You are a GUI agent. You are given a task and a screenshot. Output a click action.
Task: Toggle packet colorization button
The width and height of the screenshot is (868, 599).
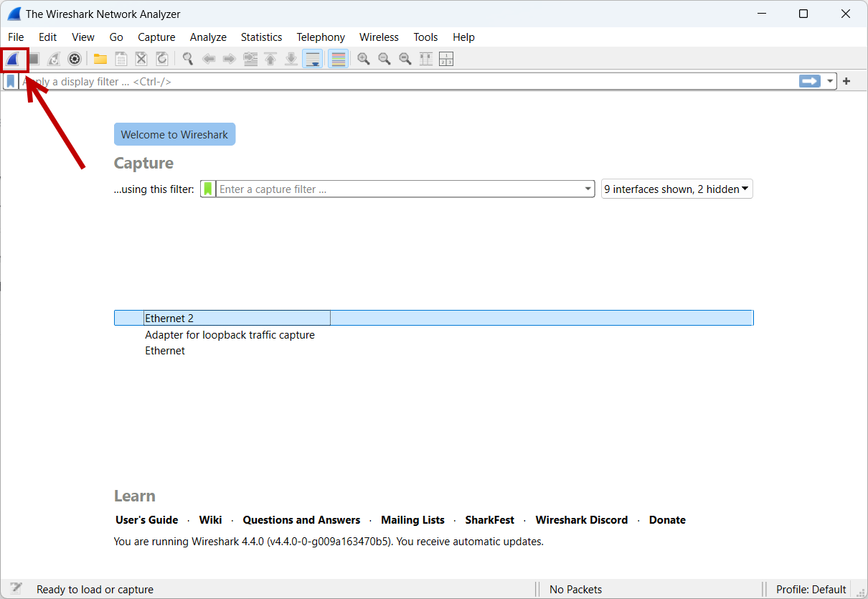(339, 59)
